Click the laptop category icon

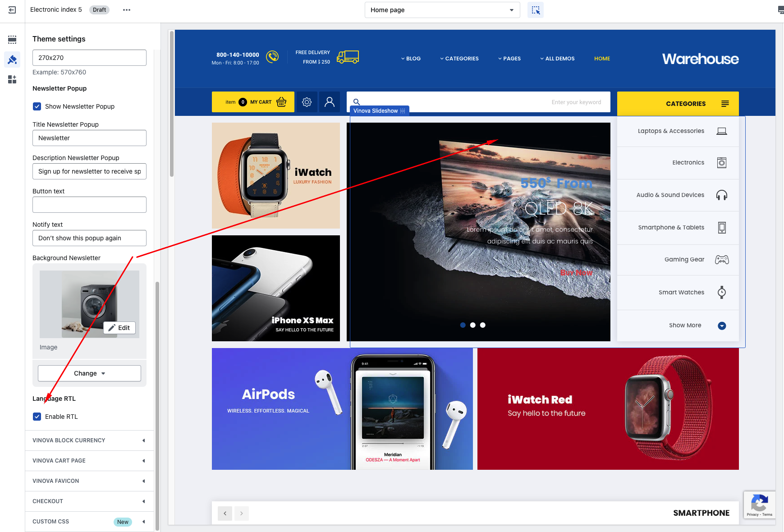(x=722, y=131)
